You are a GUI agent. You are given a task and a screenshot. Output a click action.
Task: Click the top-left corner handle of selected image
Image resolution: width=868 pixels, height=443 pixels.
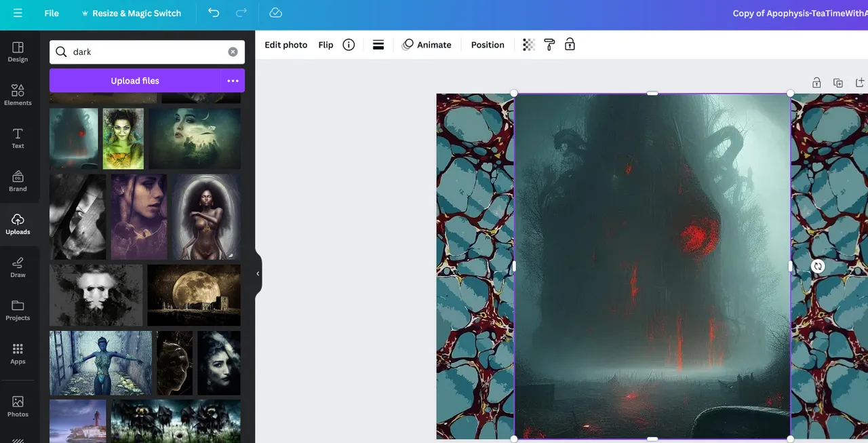[514, 94]
